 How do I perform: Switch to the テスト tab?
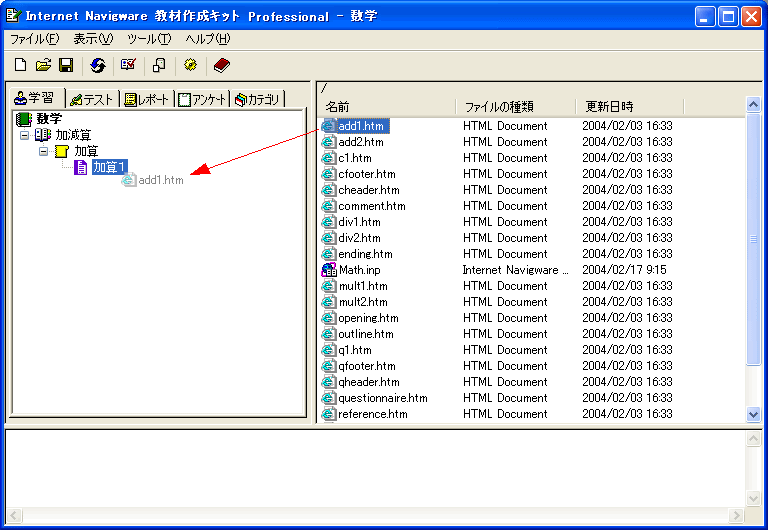coord(92,99)
